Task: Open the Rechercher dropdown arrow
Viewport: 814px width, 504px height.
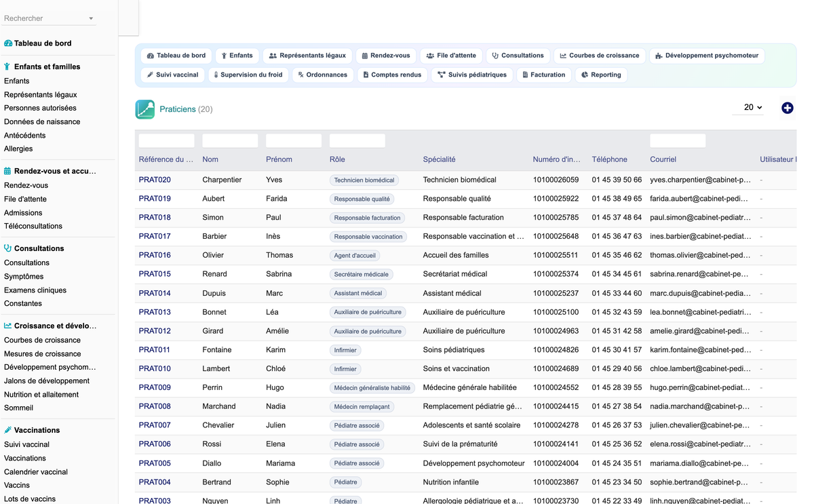Action: coord(91,19)
